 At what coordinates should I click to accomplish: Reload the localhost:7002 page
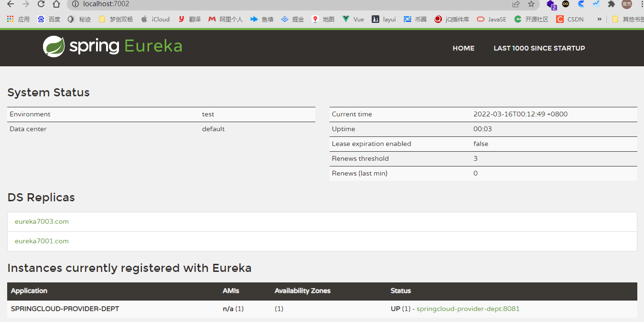pyautogui.click(x=41, y=4)
